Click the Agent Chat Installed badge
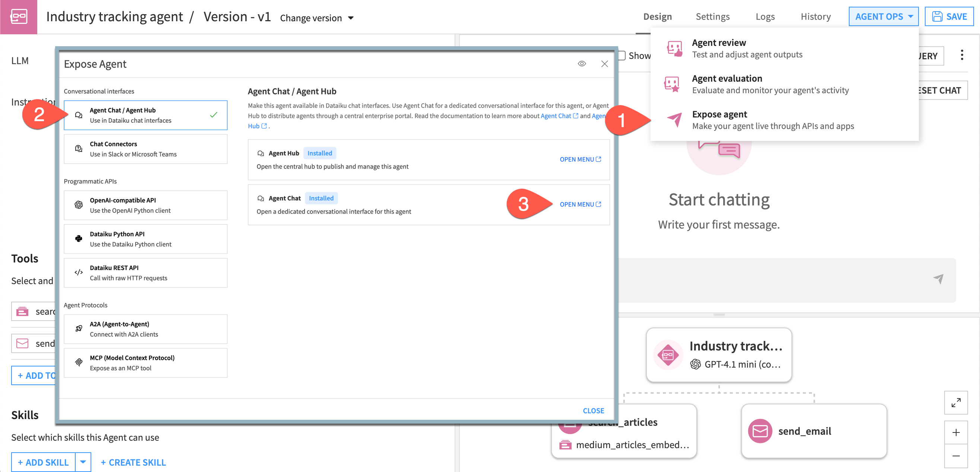The width and height of the screenshot is (980, 472). (321, 198)
